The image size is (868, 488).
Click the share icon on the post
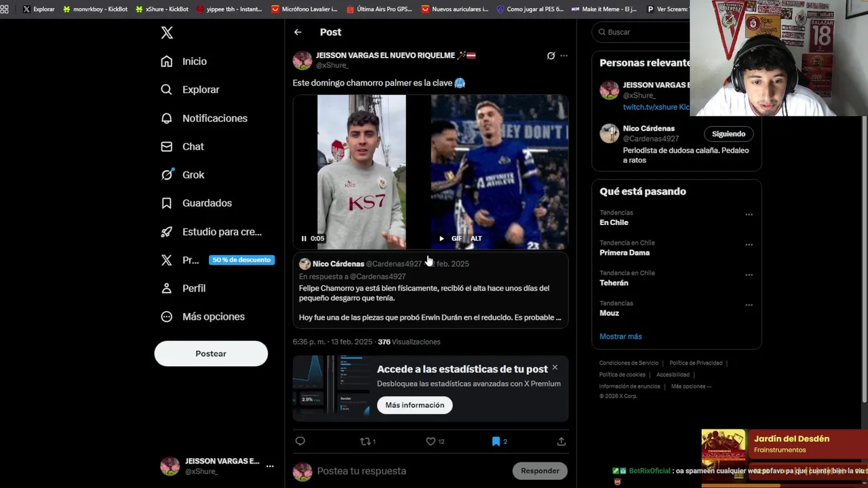pos(561,441)
